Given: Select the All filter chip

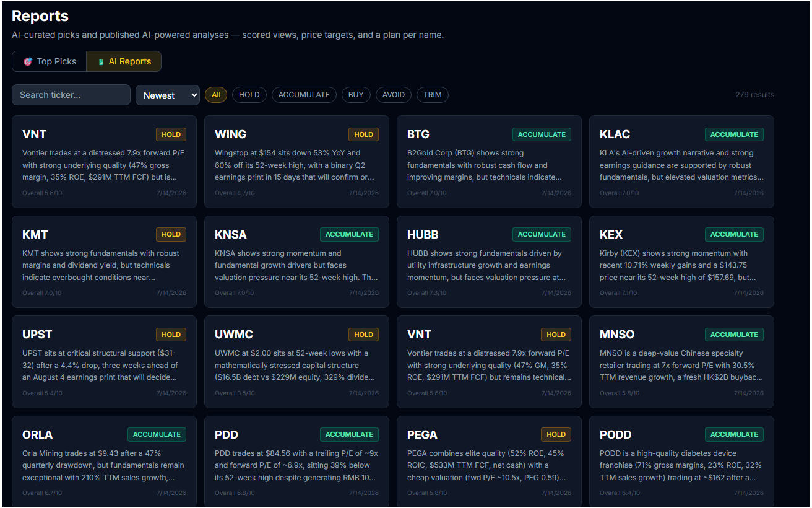Looking at the screenshot, I should tap(216, 95).
